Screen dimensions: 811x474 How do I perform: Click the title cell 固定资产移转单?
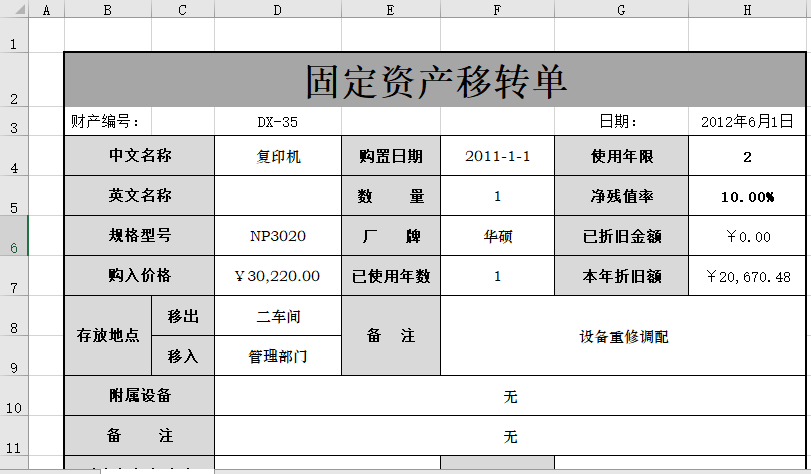click(x=435, y=80)
